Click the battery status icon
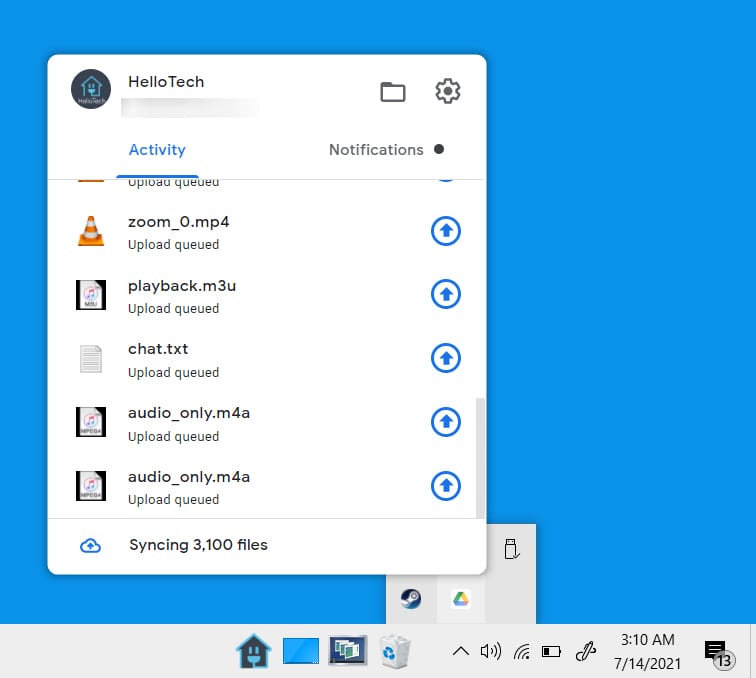 point(551,652)
